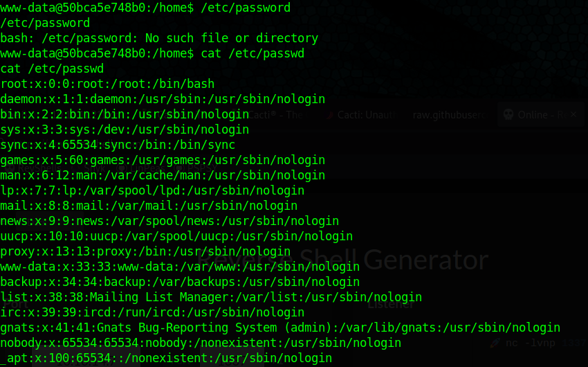Click the sys:x:3:3 passwd entry
Screen dimensions: 588x367
pos(125,129)
